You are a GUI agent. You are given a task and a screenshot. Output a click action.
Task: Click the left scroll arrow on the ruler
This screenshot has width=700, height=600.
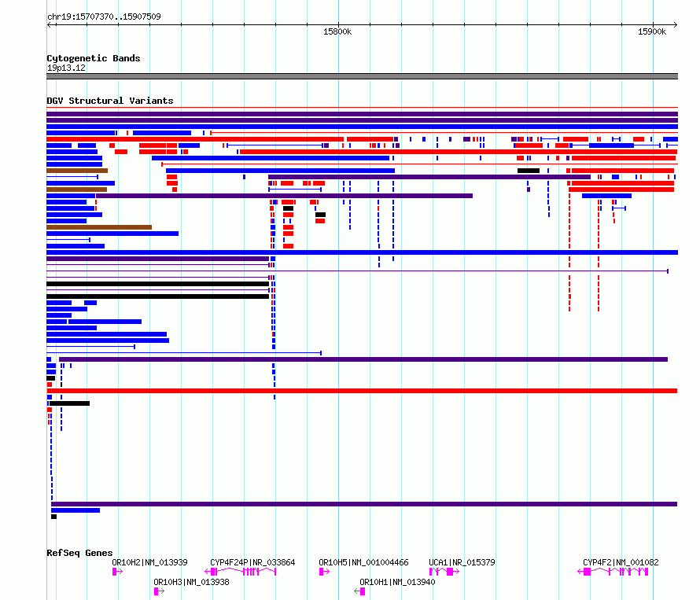(x=50, y=24)
